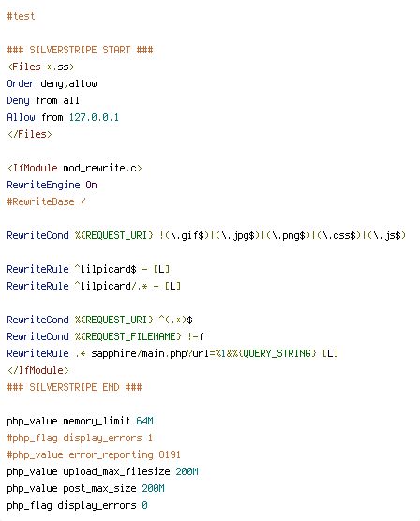Click the #test comment line
Image resolution: width=420 pixels, height=521 pixels.
click(21, 16)
